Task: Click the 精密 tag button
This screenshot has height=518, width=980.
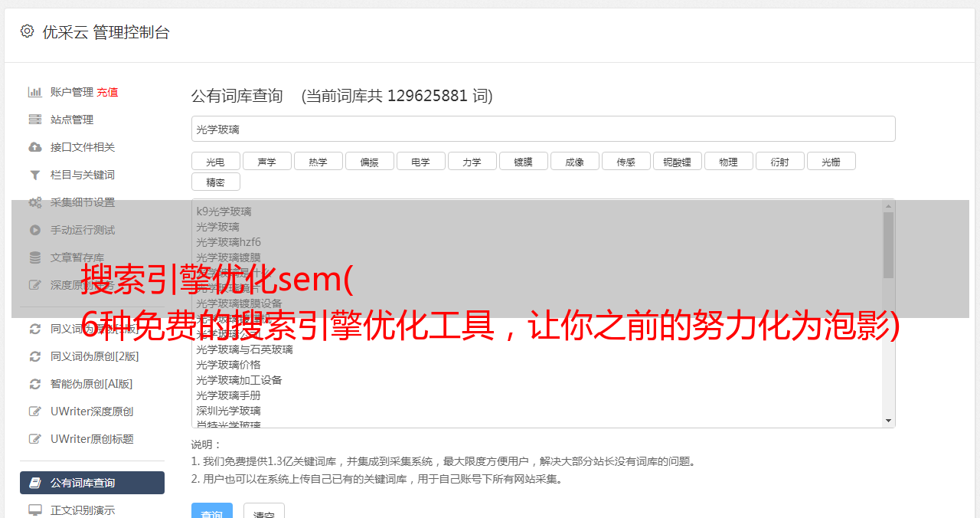Action: pyautogui.click(x=216, y=182)
